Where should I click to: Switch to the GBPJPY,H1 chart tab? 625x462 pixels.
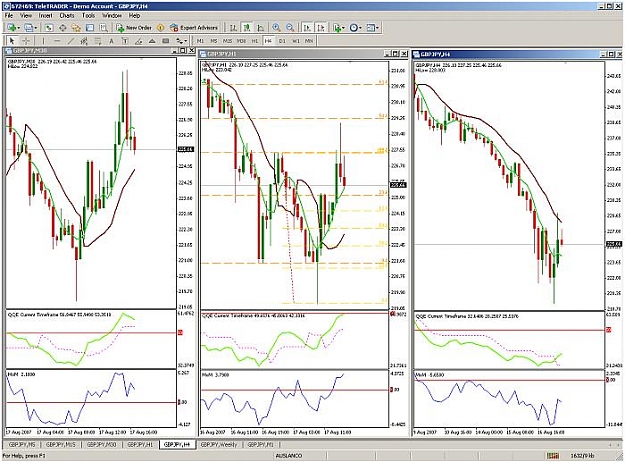coord(140,444)
